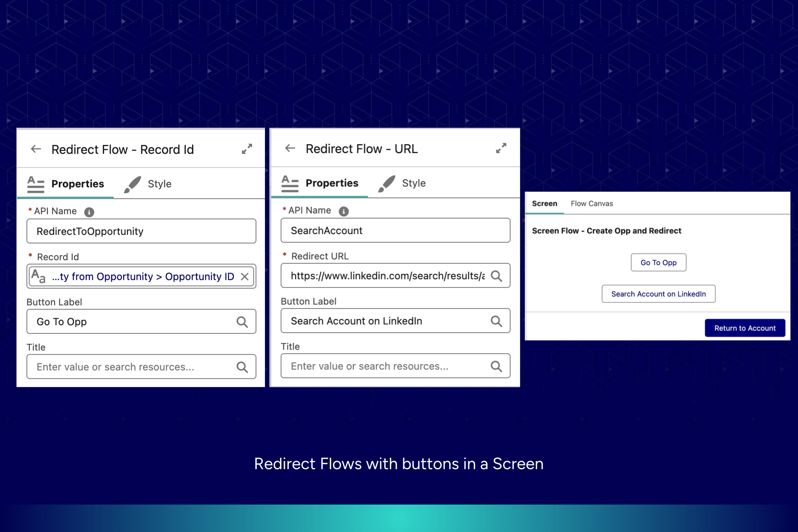Click SearchAccount API Name field

395,231
